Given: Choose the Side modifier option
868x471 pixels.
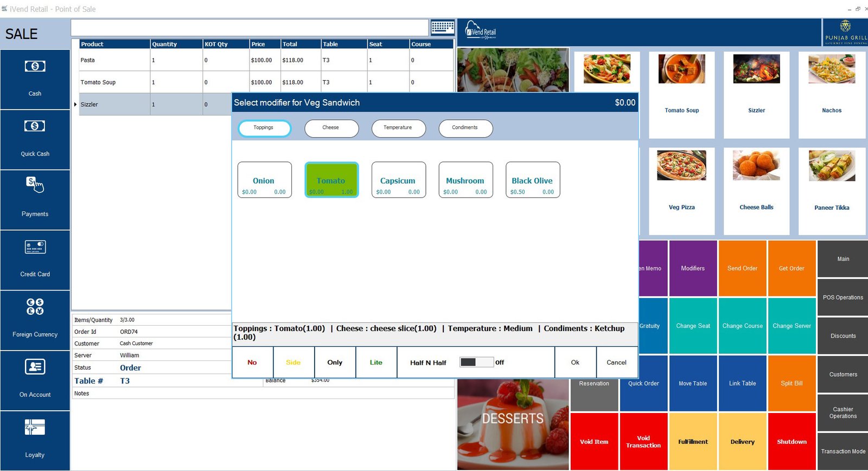Looking at the screenshot, I should click(x=293, y=362).
